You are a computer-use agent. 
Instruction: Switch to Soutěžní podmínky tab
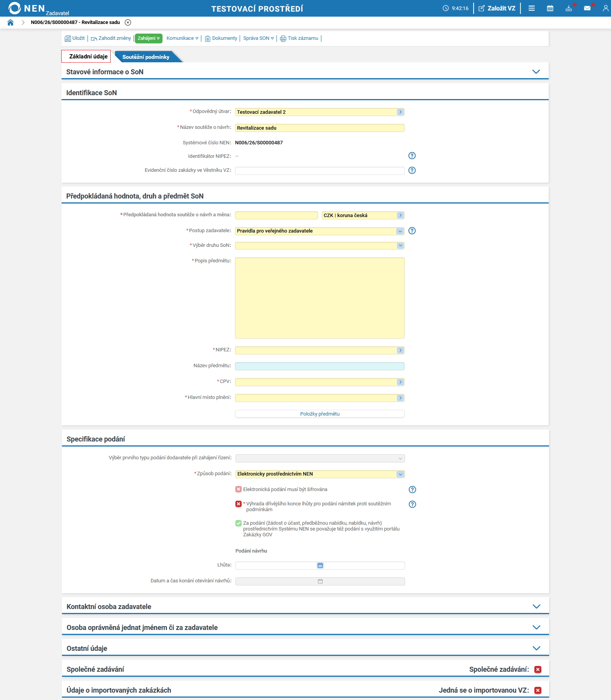[x=146, y=57]
